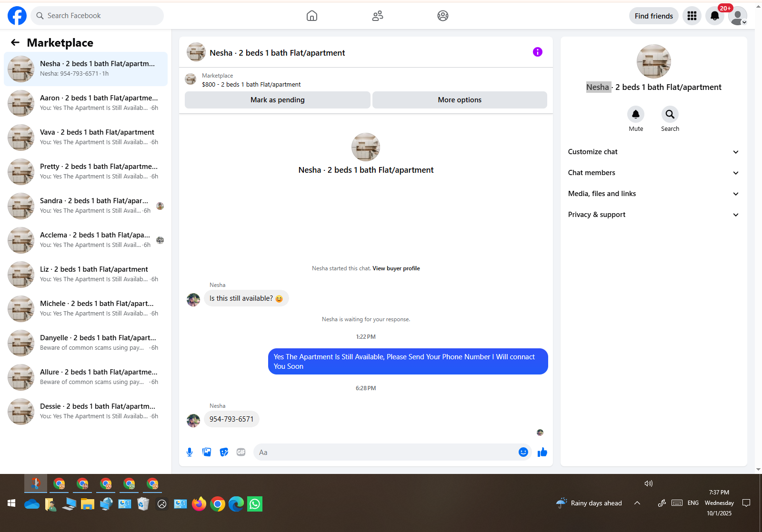
Task: Open the Rainy days ahead weather widget
Action: pyautogui.click(x=589, y=503)
